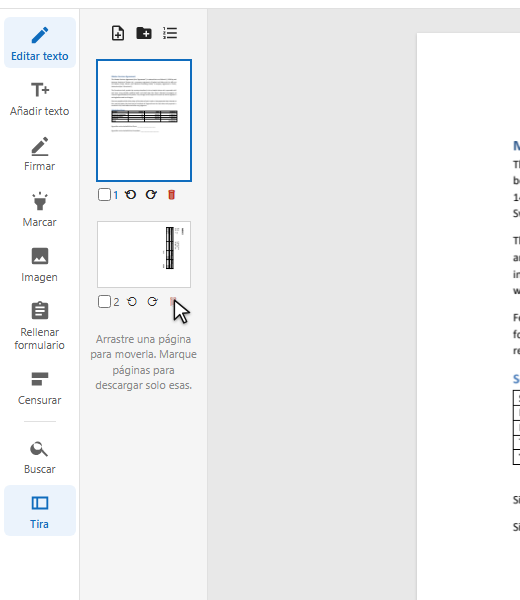
Task: Open the Añadir texto tool
Action: [x=40, y=98]
